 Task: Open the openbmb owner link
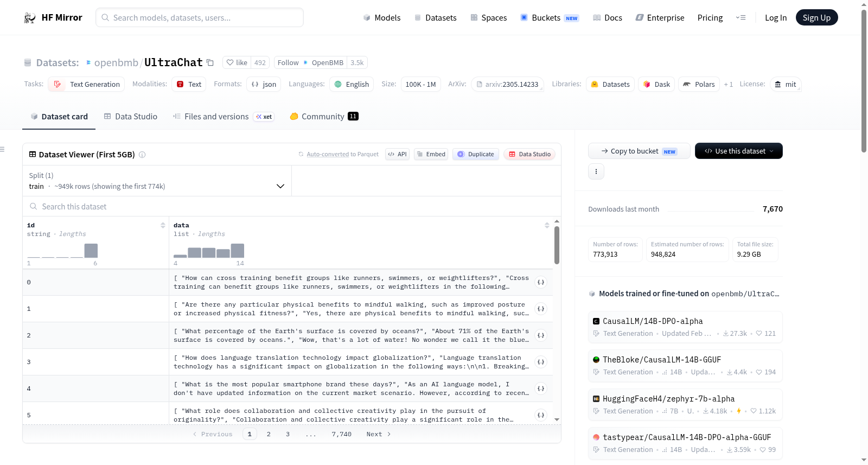(x=116, y=63)
